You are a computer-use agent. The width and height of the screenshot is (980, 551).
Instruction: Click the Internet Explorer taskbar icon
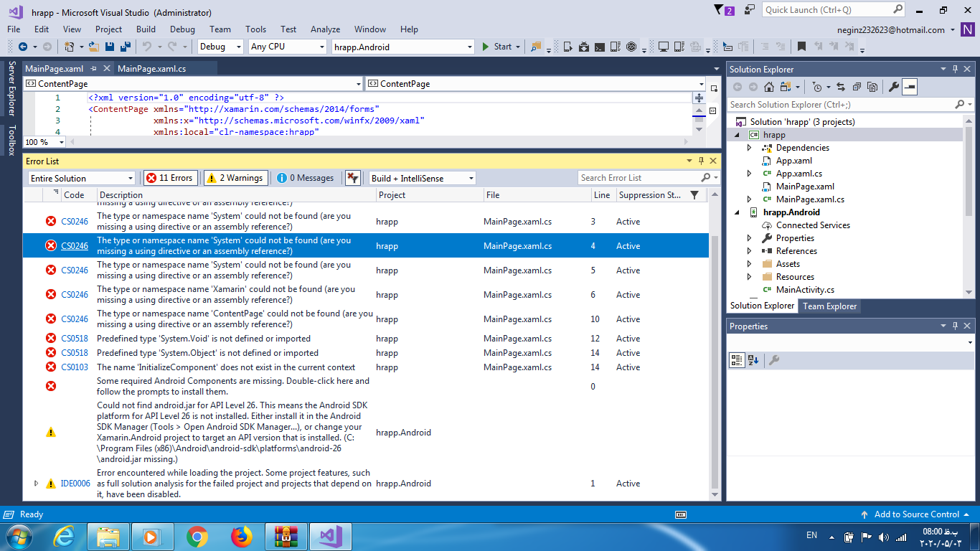pos(64,537)
